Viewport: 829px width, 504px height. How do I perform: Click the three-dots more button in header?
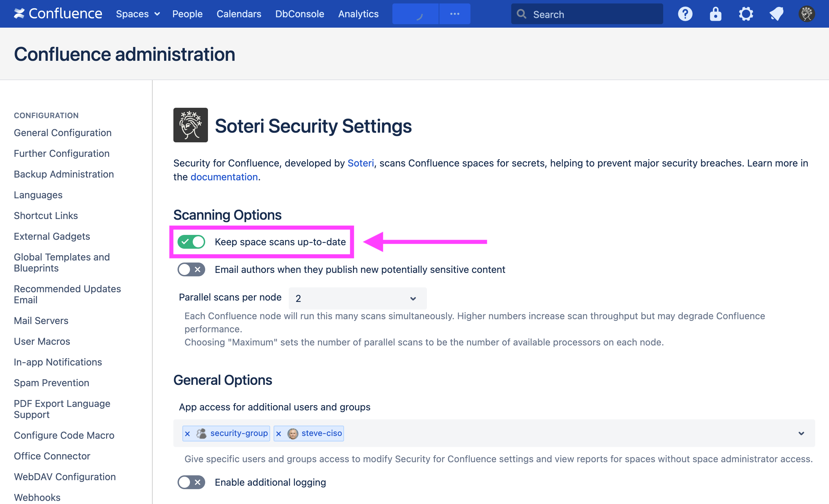click(x=455, y=14)
